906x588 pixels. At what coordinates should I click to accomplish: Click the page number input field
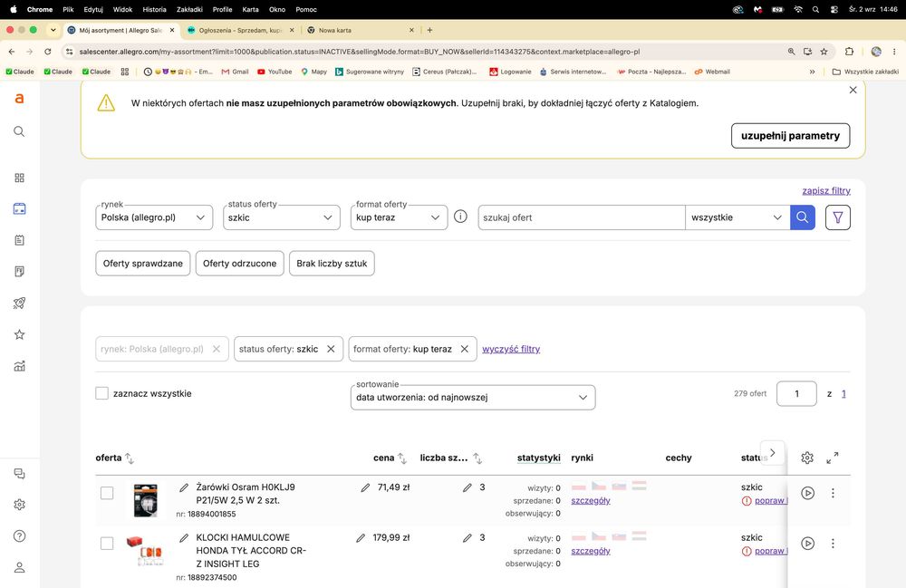click(796, 394)
